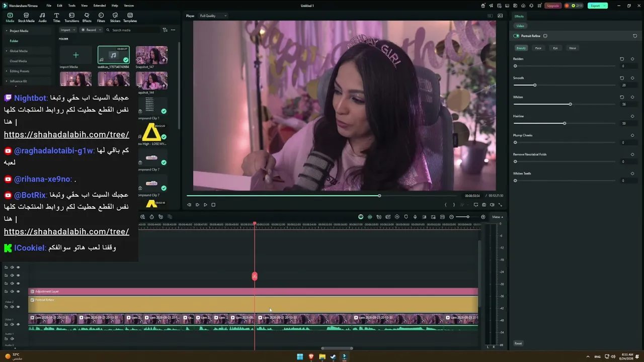The height and width of the screenshot is (362, 644).
Task: Open the Stock Media tab
Action: click(26, 18)
